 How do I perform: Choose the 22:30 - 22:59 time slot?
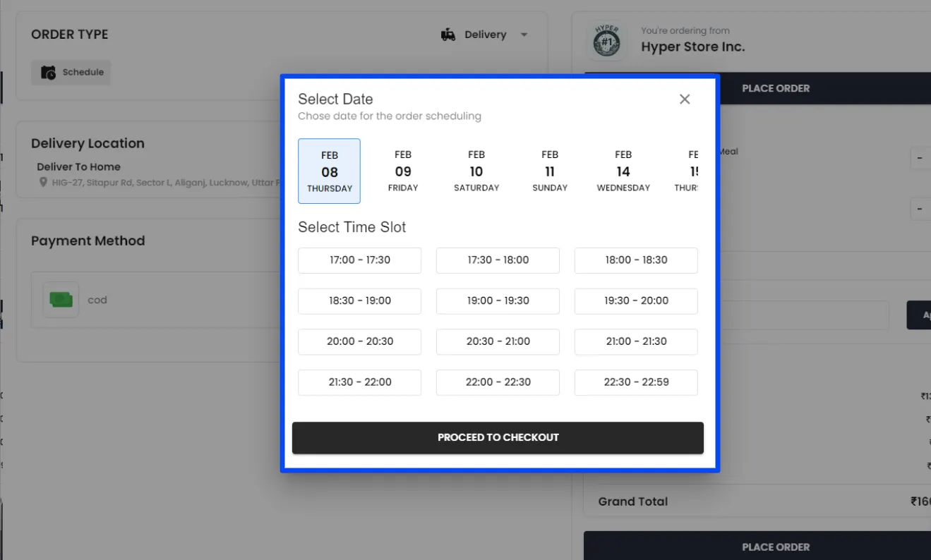636,382
